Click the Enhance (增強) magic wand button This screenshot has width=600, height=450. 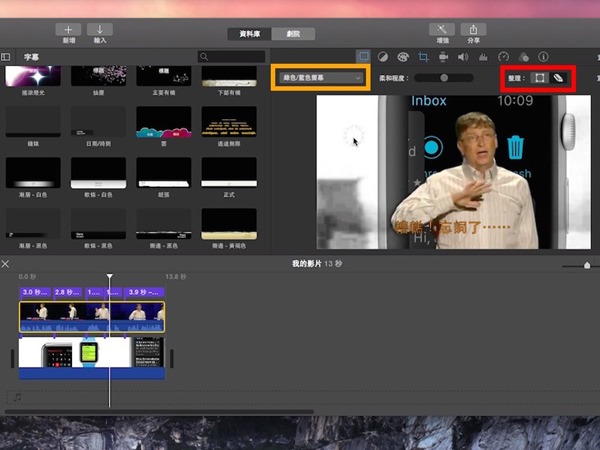(x=441, y=30)
